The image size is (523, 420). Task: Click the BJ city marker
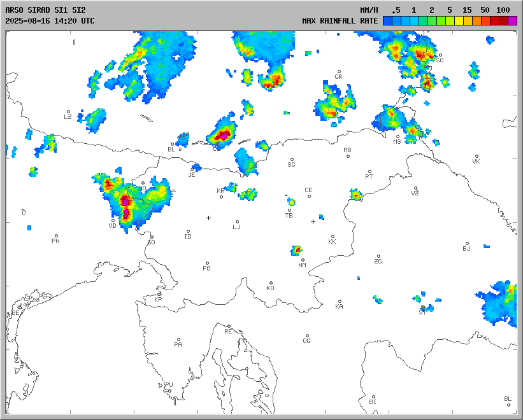click(x=467, y=244)
